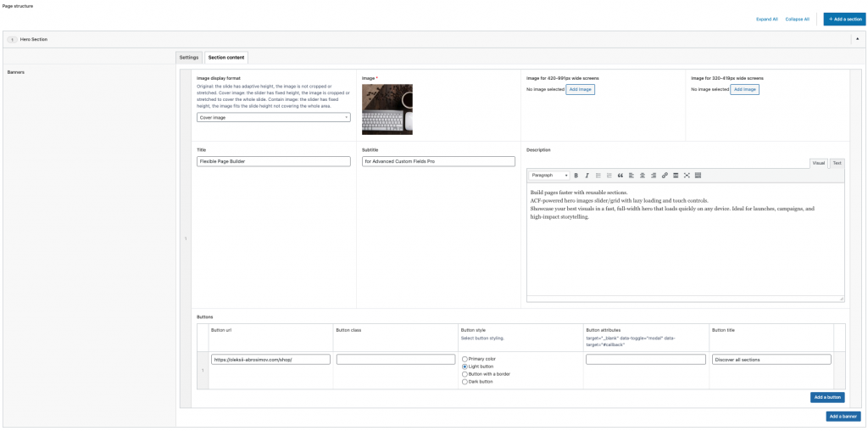
Task: Align text right in Description editor
Action: (654, 176)
